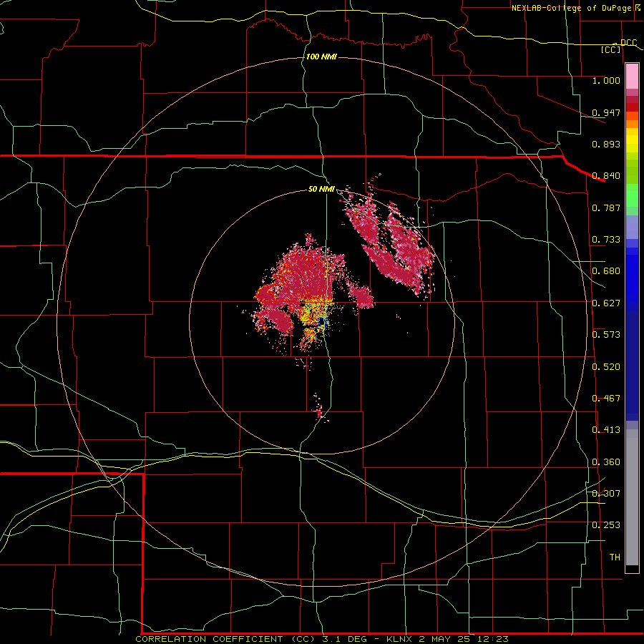Click the [CC] label above the color scale

tap(611, 49)
